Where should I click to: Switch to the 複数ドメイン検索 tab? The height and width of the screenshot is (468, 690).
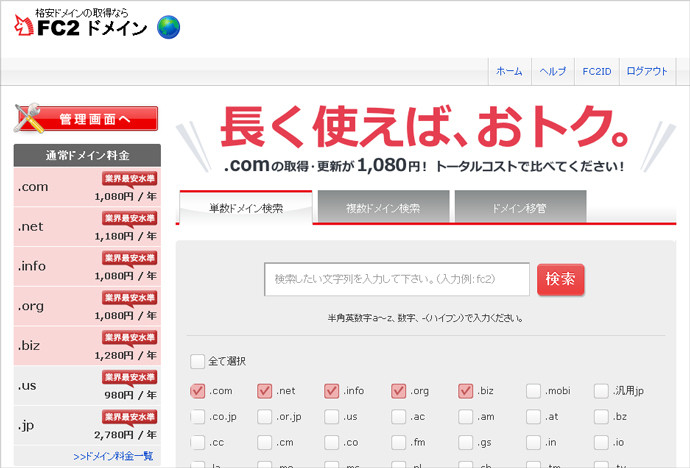[383, 208]
